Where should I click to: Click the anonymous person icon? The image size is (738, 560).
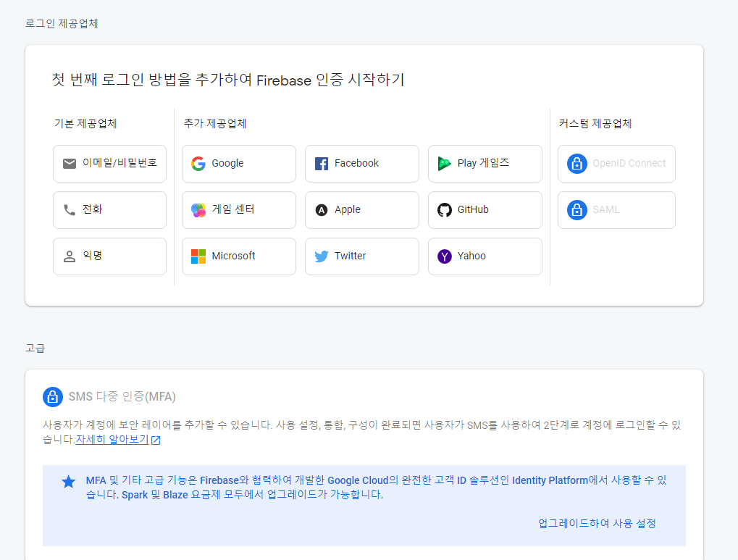click(70, 256)
